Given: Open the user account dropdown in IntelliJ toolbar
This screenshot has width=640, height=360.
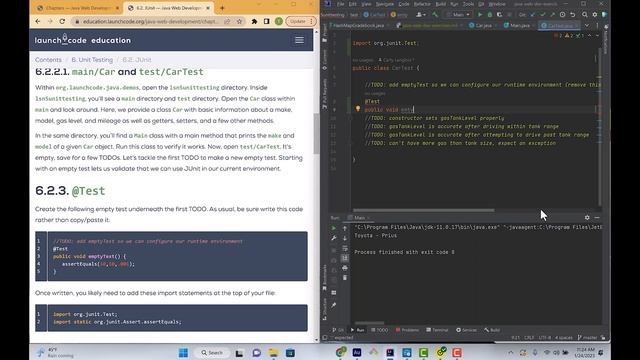Looking at the screenshot, I should [x=420, y=15].
